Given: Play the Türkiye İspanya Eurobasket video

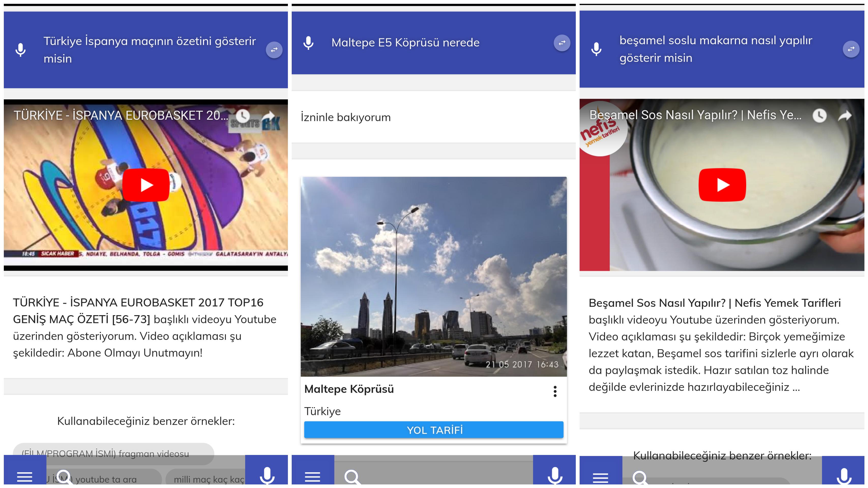Looking at the screenshot, I should (x=146, y=185).
